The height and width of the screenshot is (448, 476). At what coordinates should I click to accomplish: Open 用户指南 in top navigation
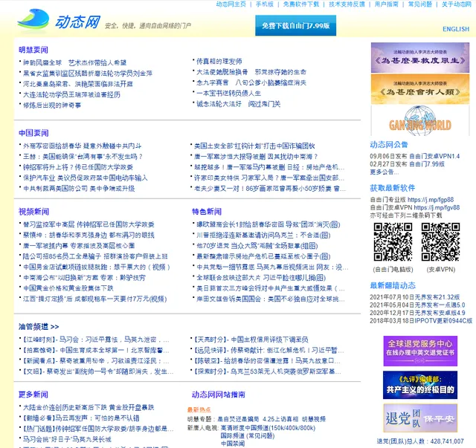click(386, 4)
